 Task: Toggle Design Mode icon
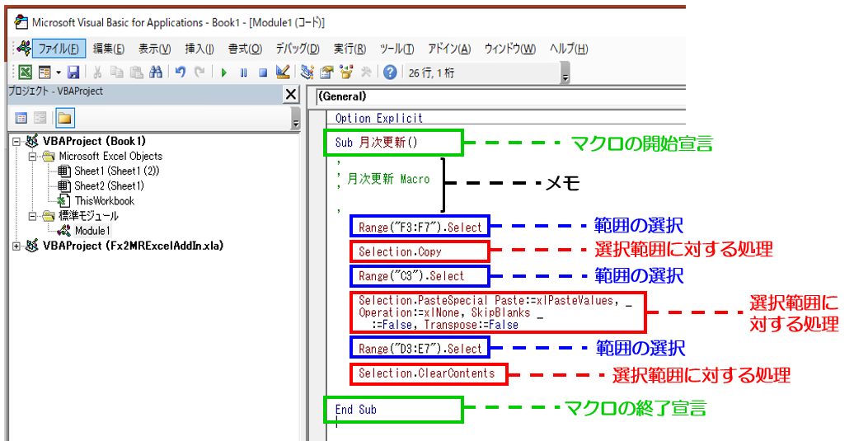click(x=283, y=73)
